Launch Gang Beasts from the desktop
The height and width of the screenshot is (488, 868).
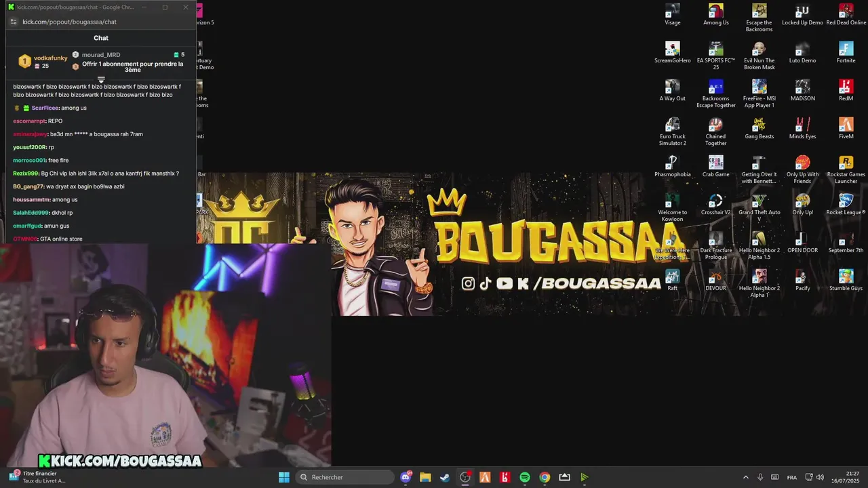[x=759, y=129]
